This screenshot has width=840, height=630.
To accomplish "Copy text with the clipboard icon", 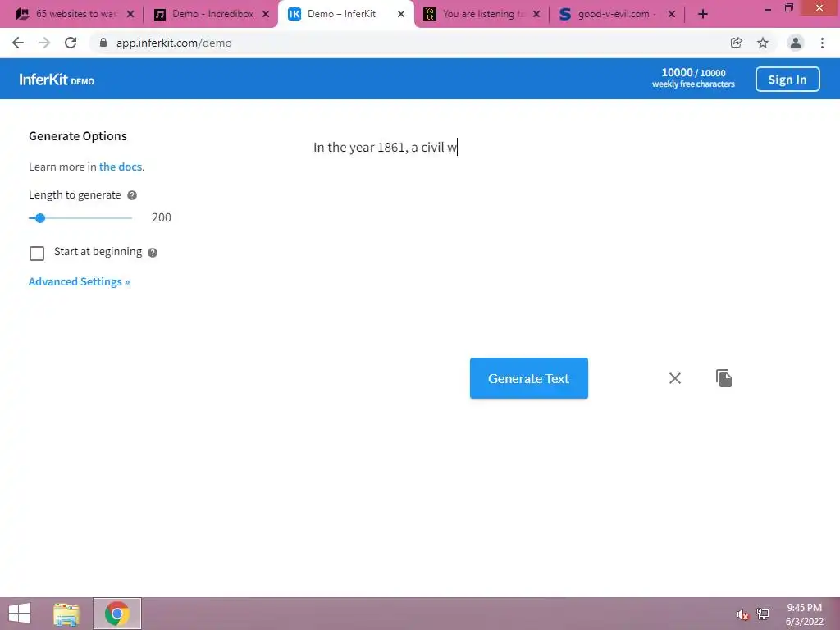I will (x=724, y=378).
